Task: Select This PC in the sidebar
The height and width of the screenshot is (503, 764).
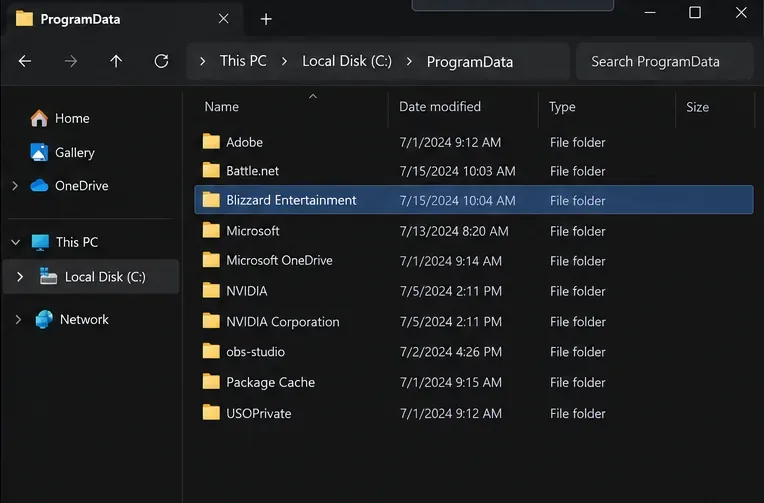Action: (77, 242)
